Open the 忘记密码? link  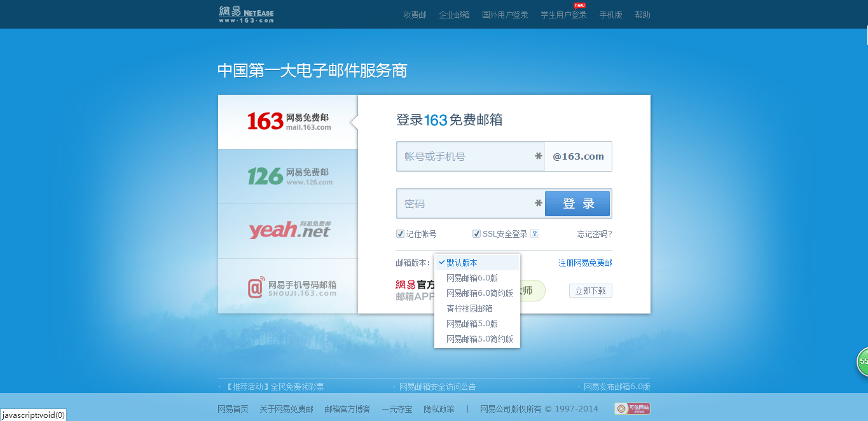[595, 234]
